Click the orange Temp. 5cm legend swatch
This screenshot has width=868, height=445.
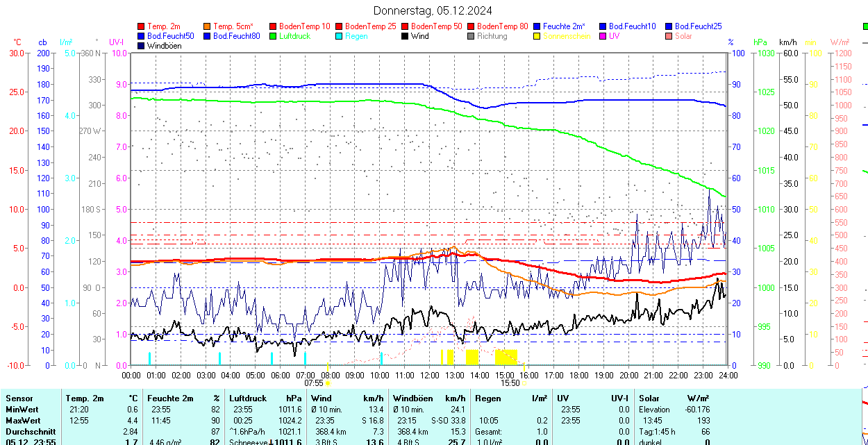pos(208,26)
